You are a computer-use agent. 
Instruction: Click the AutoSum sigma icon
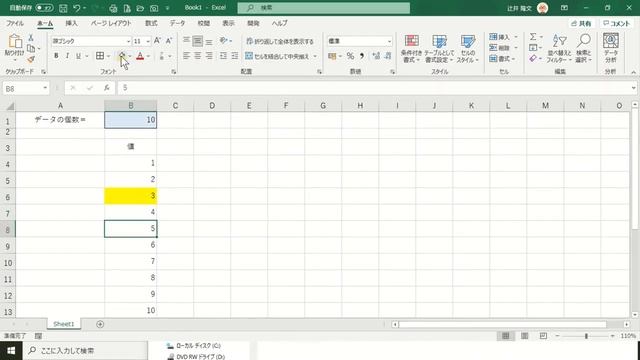[x=533, y=37]
